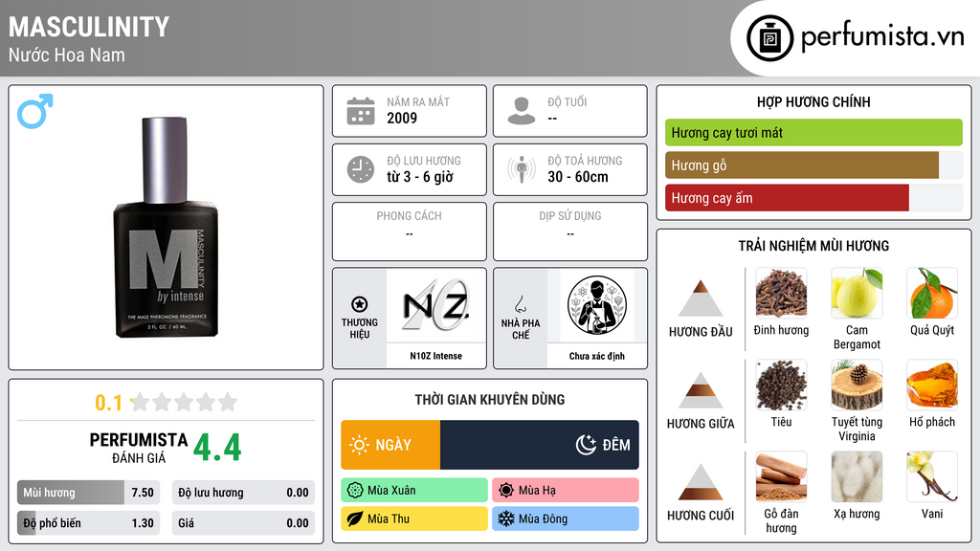Click the N10Z Intense brand logo
This screenshot has width=980, height=551.
(x=435, y=305)
